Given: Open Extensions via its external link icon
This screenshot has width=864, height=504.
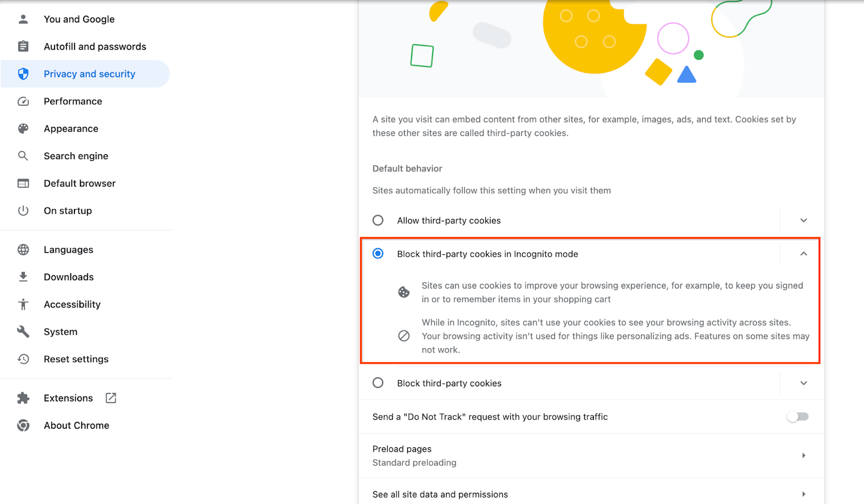Looking at the screenshot, I should click(110, 398).
